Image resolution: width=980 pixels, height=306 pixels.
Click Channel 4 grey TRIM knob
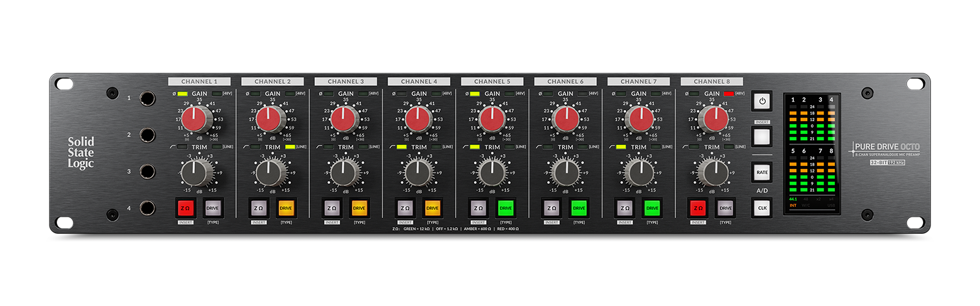[418, 173]
